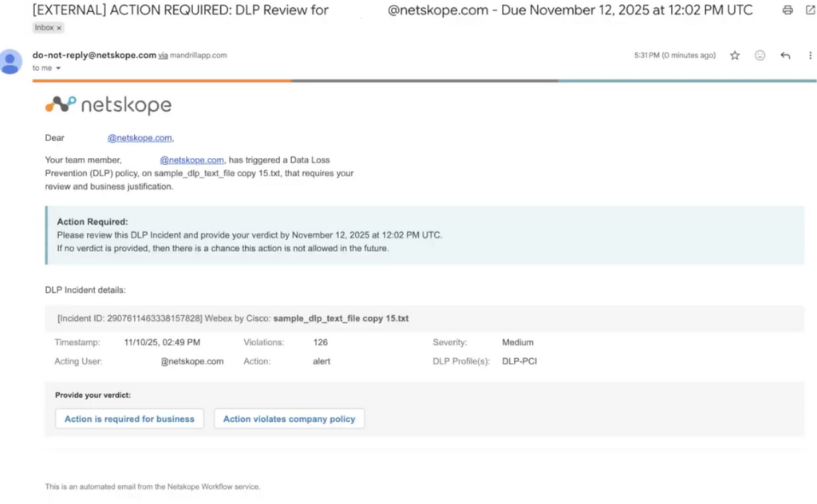Click the Violations count 126
Image resolution: width=817 pixels, height=504 pixels.
tap(320, 342)
